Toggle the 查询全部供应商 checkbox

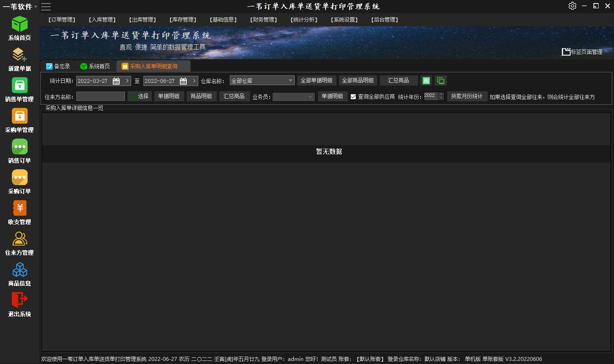point(353,97)
